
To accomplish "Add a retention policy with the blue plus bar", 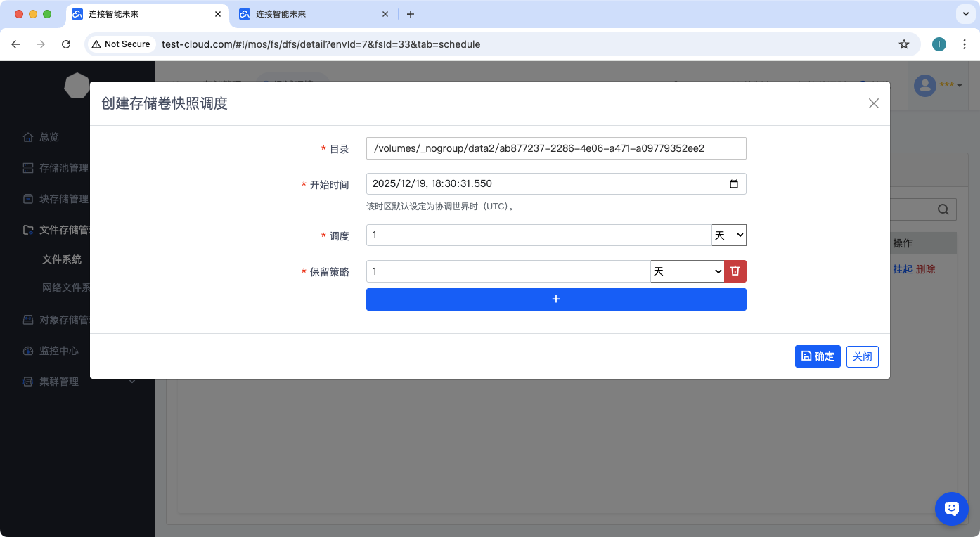I will click(556, 299).
